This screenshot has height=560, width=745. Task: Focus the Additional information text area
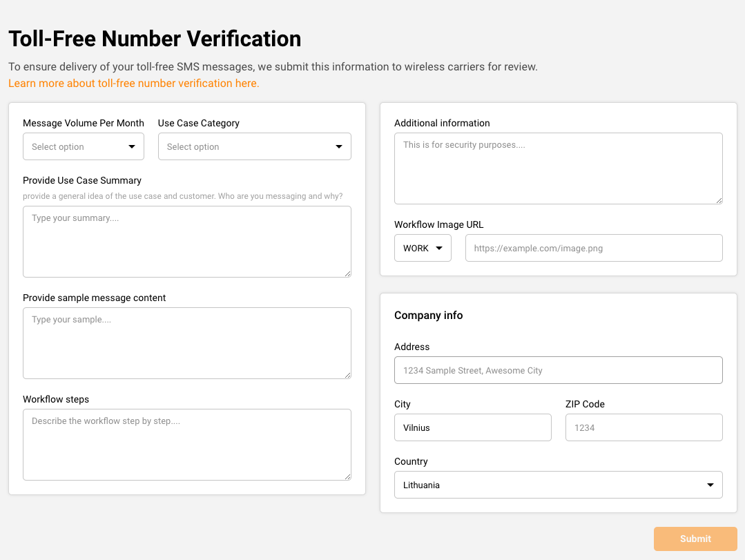pyautogui.click(x=558, y=168)
